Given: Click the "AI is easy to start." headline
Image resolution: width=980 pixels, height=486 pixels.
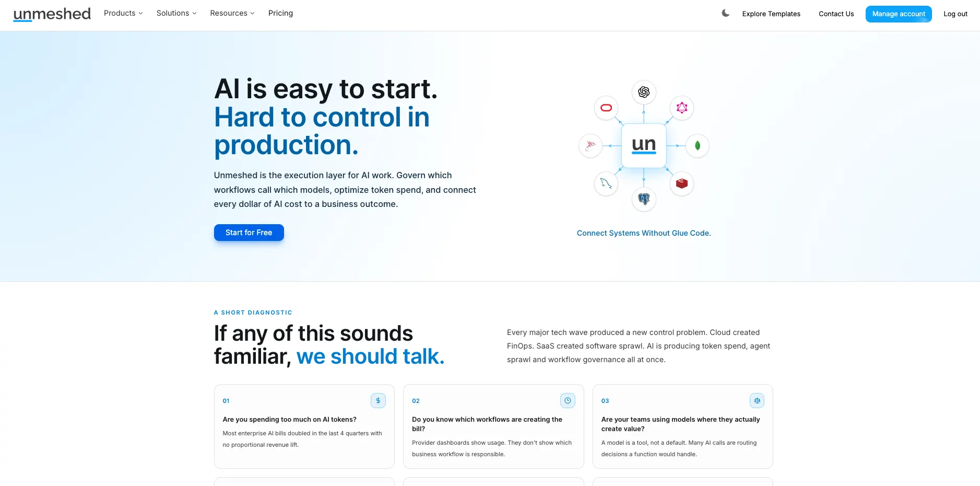Looking at the screenshot, I should [326, 89].
